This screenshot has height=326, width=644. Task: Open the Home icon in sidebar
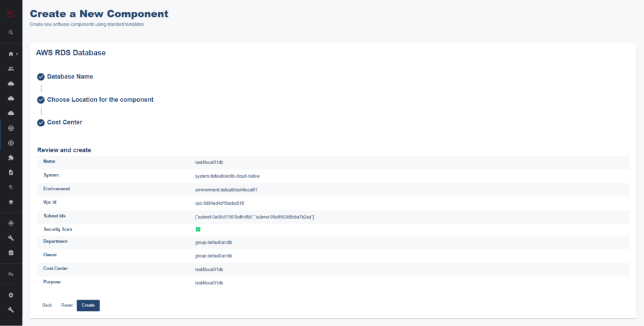(x=10, y=54)
